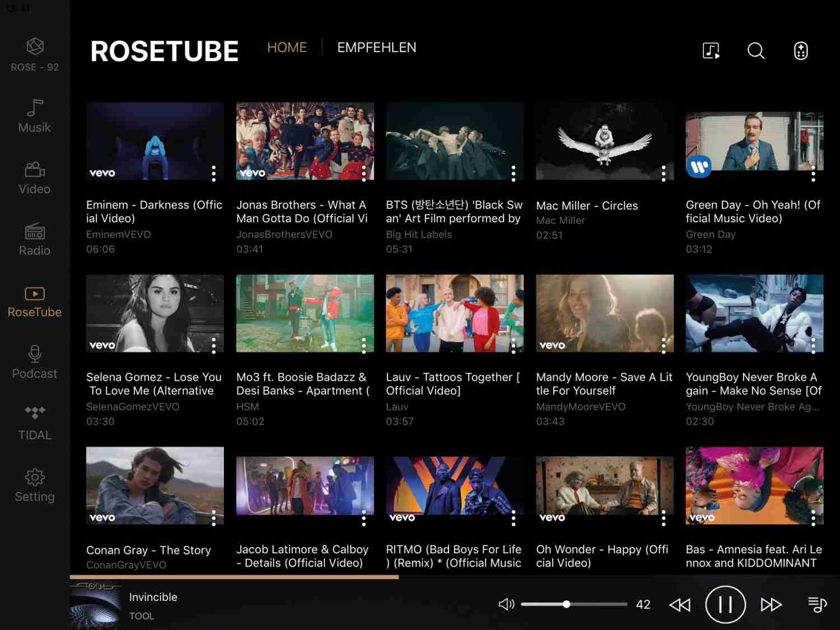Open the TIDAL section
Screen dimensions: 840x630
click(35, 424)
